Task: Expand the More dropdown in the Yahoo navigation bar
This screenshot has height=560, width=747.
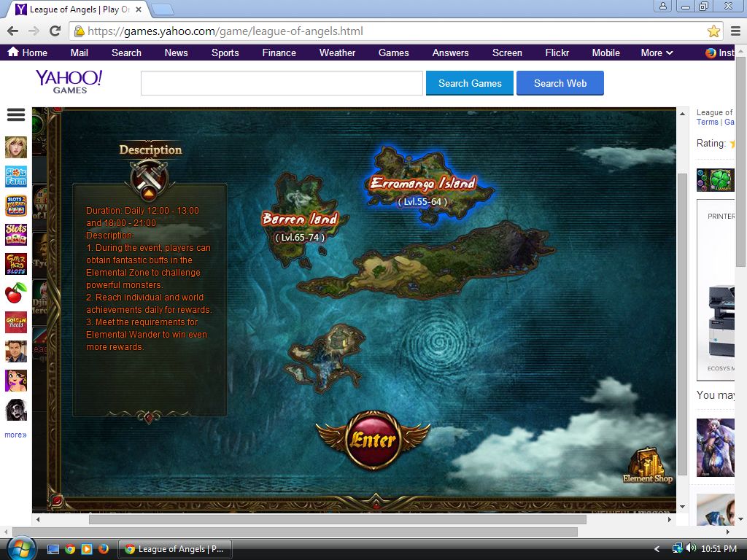Action: (x=657, y=52)
